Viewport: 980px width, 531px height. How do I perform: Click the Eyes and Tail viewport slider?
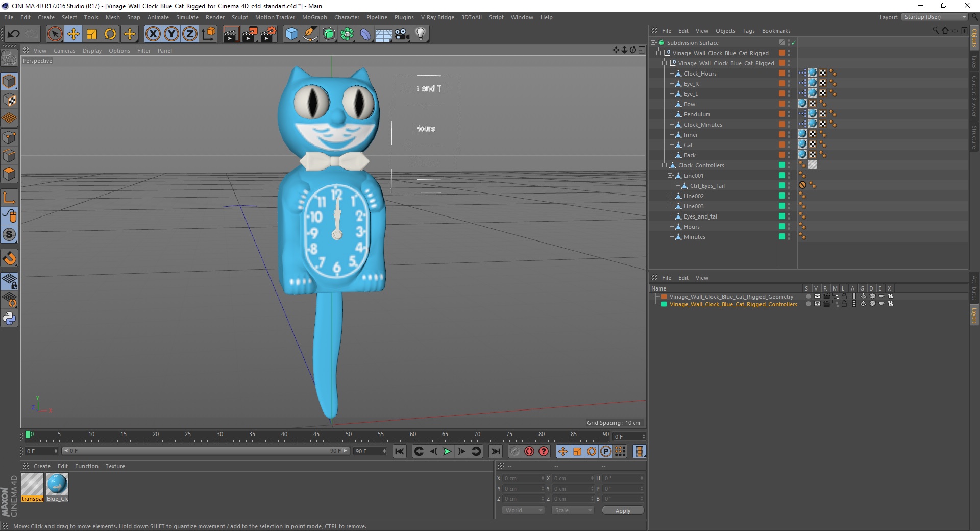(x=425, y=106)
